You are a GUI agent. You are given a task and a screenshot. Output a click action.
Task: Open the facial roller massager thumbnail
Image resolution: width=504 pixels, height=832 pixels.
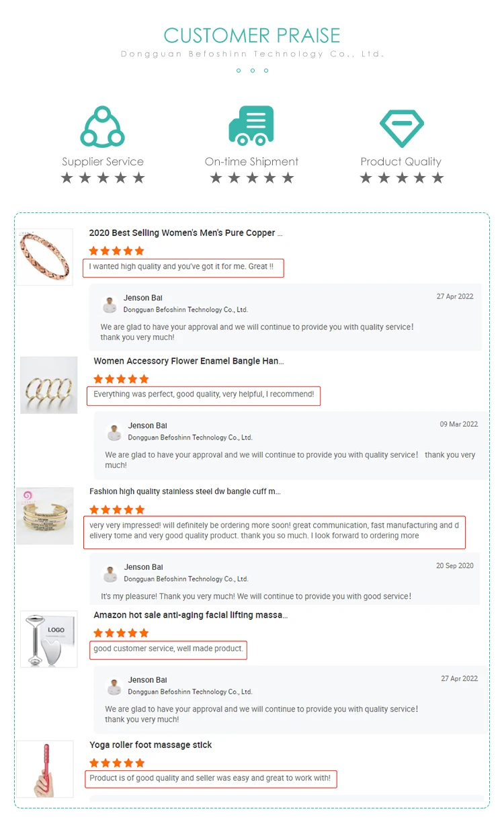(49, 639)
